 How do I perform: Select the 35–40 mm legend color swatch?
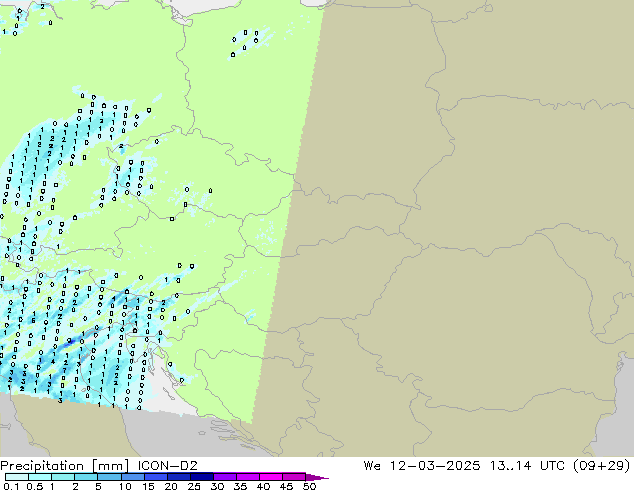click(247, 477)
